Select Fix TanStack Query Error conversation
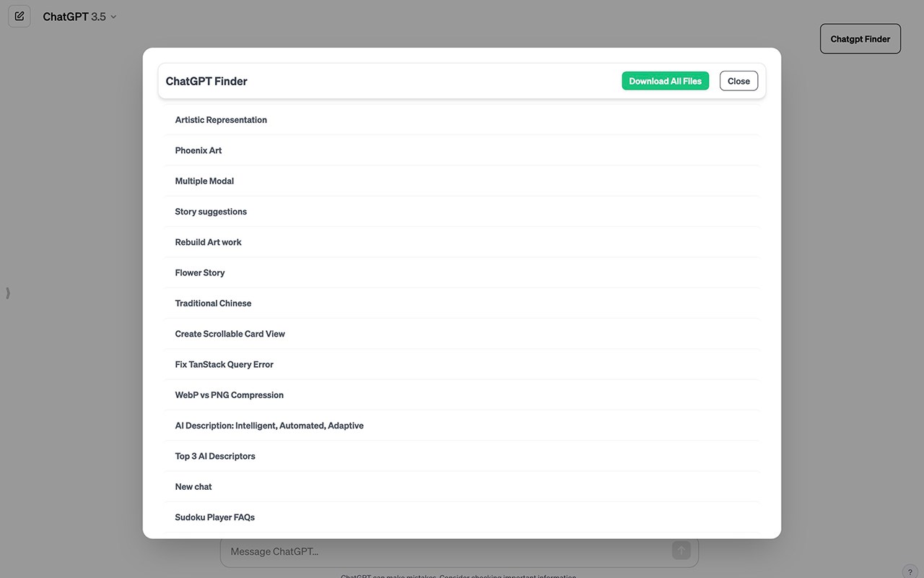The height and width of the screenshot is (578, 924). pyautogui.click(x=224, y=365)
